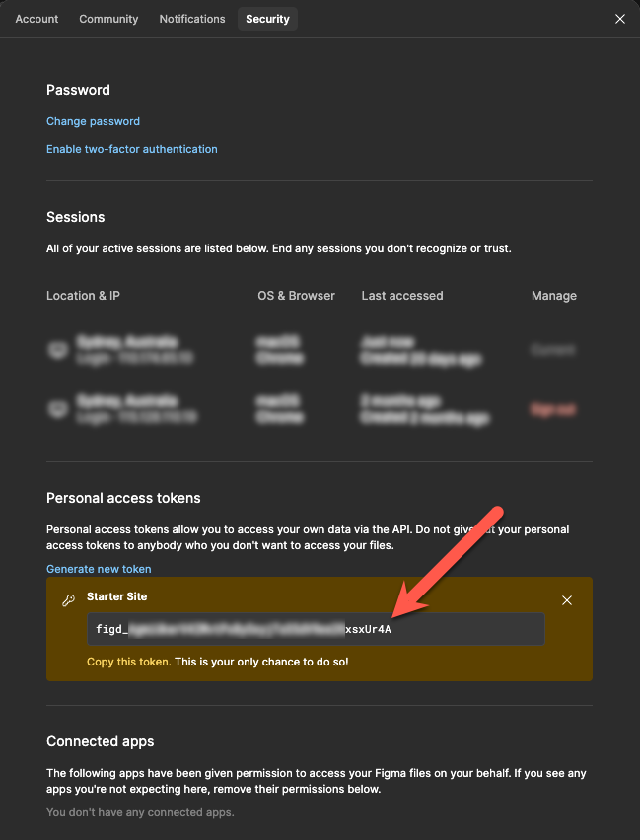Click the OS & Browser column header
This screenshot has height=840, width=640.
pyautogui.click(x=296, y=295)
